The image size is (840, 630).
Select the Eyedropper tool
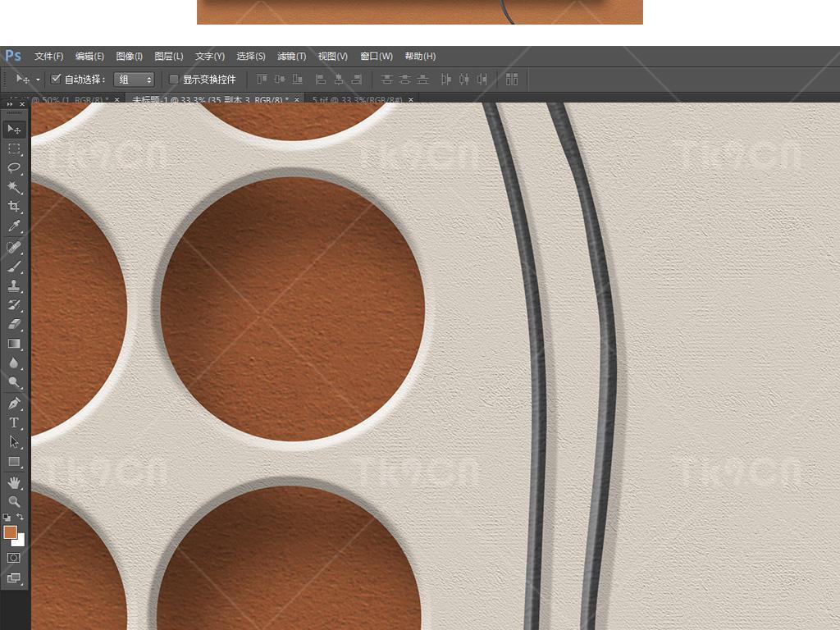click(x=14, y=226)
